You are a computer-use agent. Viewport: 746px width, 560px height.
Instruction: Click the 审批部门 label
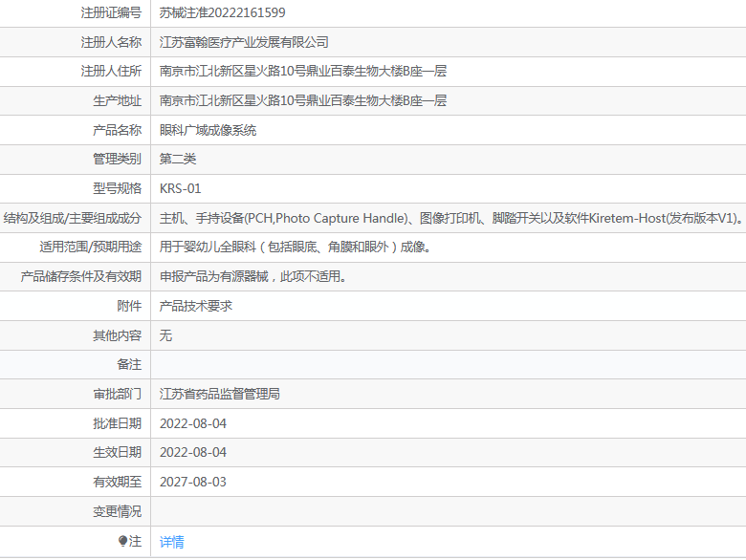pos(117,394)
